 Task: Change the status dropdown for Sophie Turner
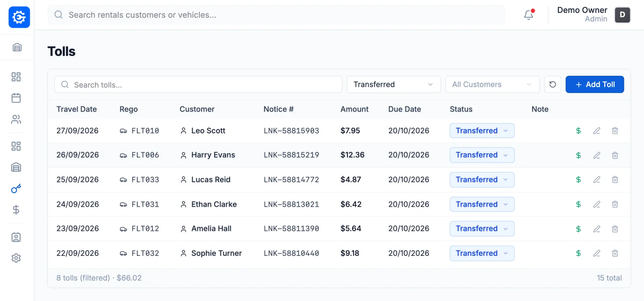pos(482,253)
